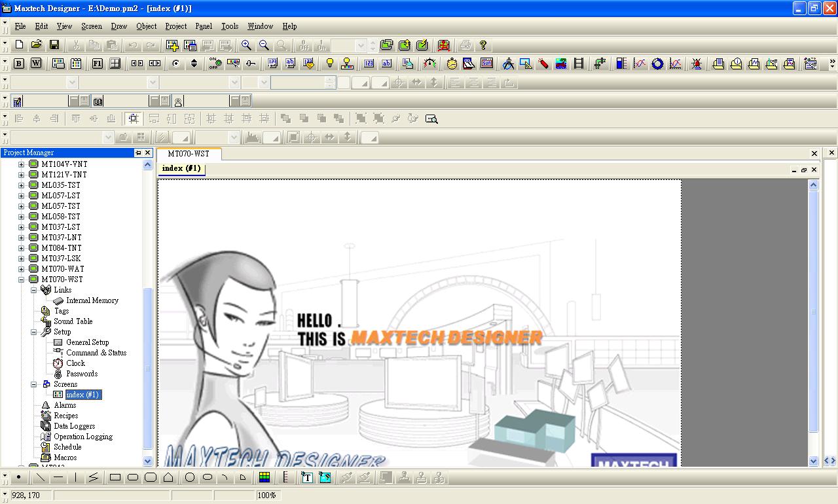Close the Project Manager panel
The image size is (838, 504).
coord(147,153)
